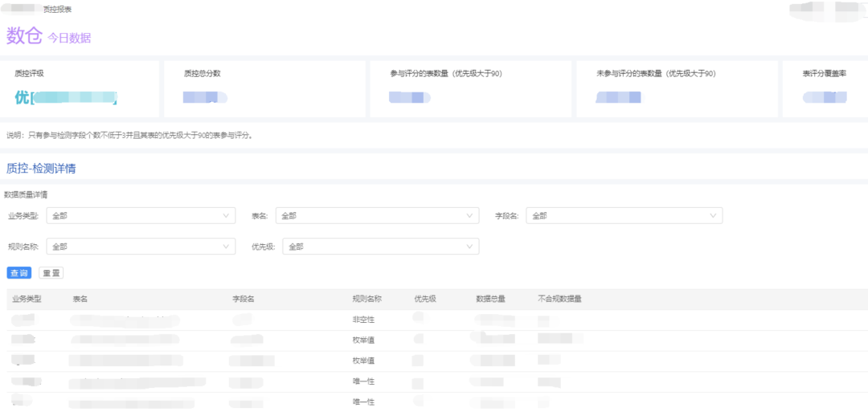
Task: Click the 查询 button
Action: [18, 272]
